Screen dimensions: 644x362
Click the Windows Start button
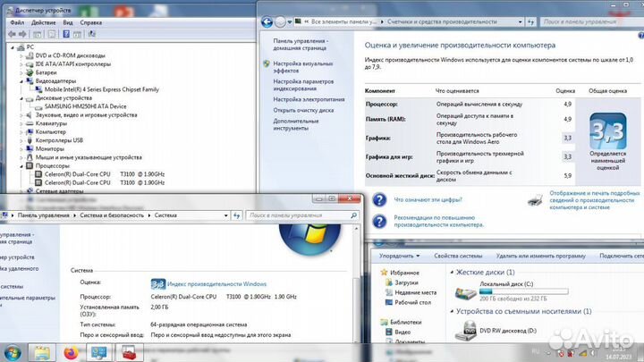point(13,353)
